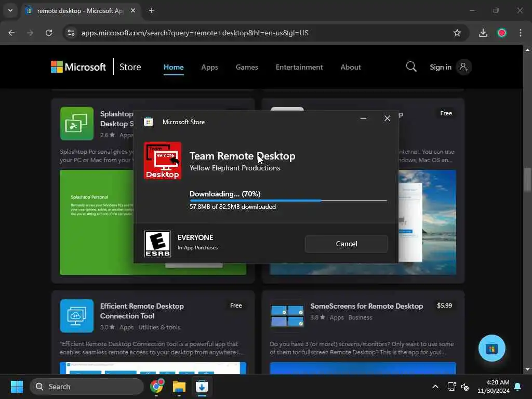
Task: Reload the current page
Action: tap(49, 33)
